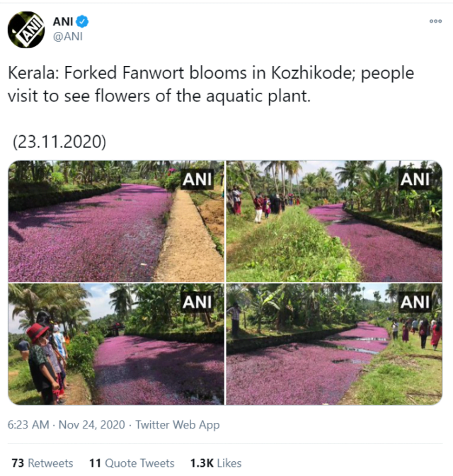
Task: Click the Twitter Web App source link
Action: [x=178, y=425]
